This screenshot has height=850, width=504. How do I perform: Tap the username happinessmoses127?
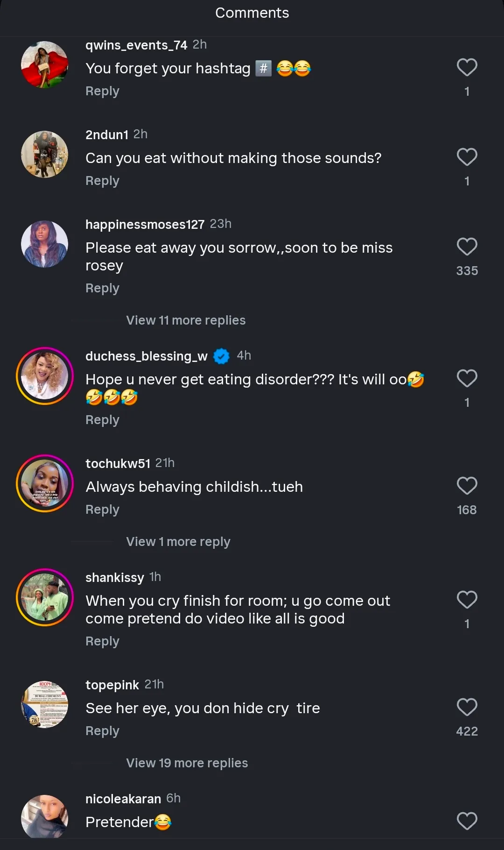(145, 225)
